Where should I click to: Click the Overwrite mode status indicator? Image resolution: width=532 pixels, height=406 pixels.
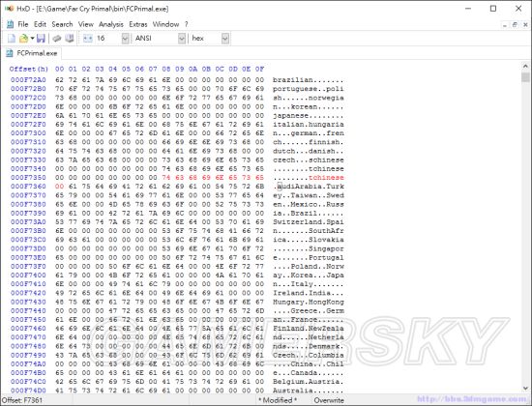[x=329, y=400]
